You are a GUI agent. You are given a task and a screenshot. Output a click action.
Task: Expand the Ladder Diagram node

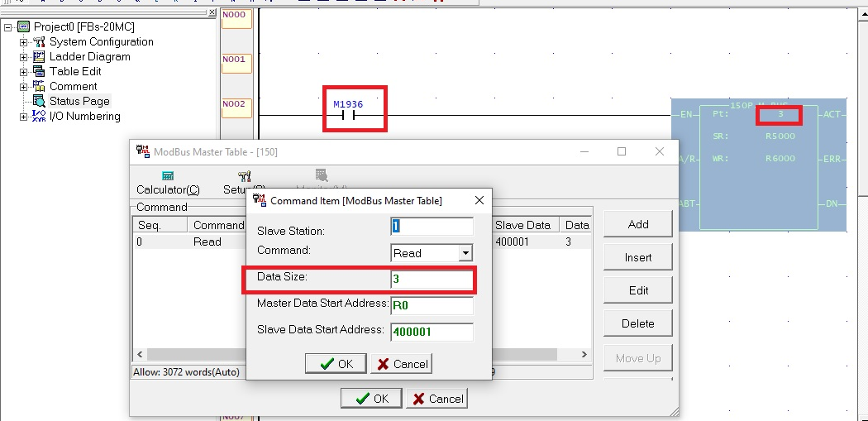coord(23,57)
